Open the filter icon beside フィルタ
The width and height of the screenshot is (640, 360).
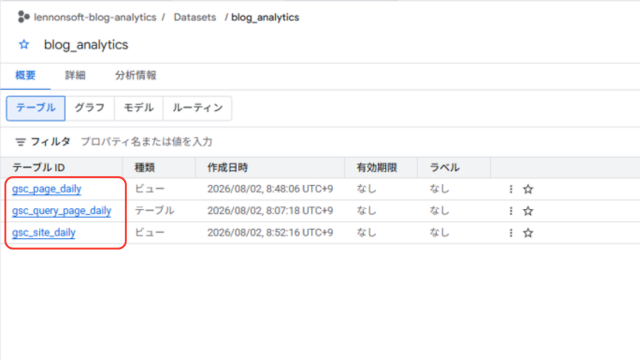tap(20, 142)
